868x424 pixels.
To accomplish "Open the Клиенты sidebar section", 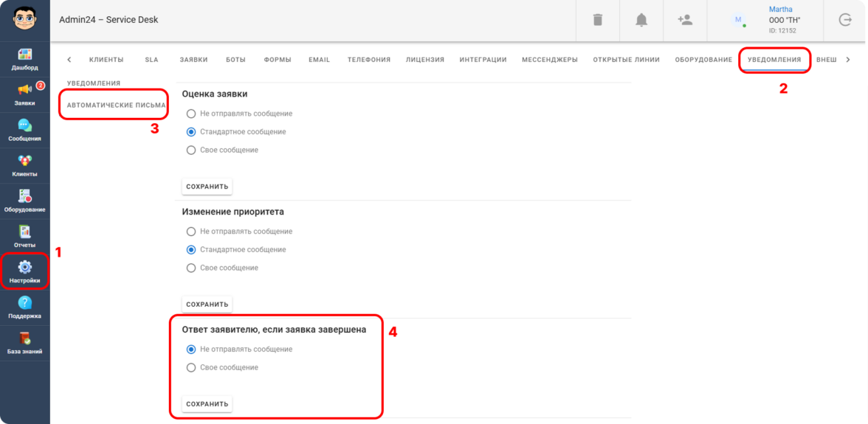I will pyautogui.click(x=25, y=167).
